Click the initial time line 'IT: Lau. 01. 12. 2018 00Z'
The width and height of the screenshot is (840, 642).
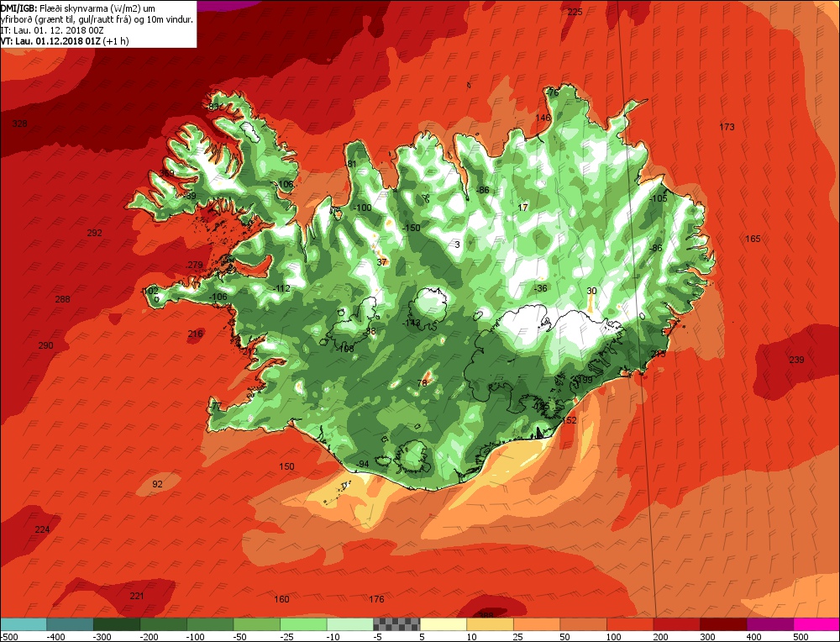[52, 30]
